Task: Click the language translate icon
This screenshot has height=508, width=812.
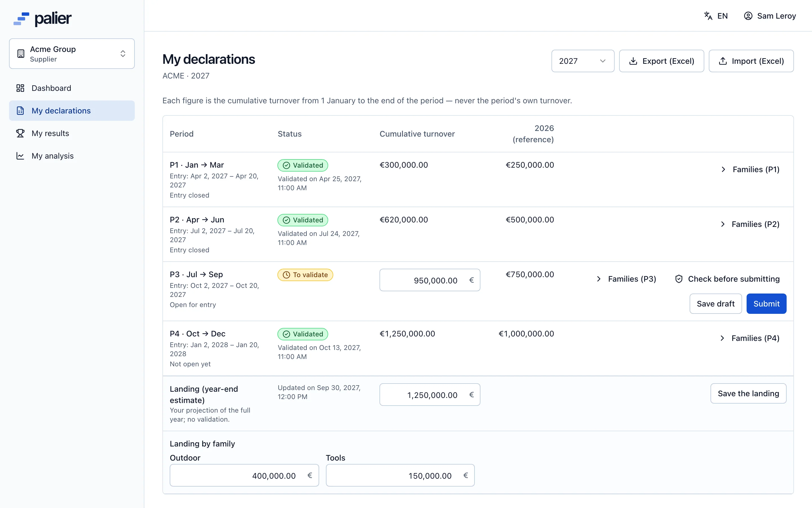Action: [708, 16]
